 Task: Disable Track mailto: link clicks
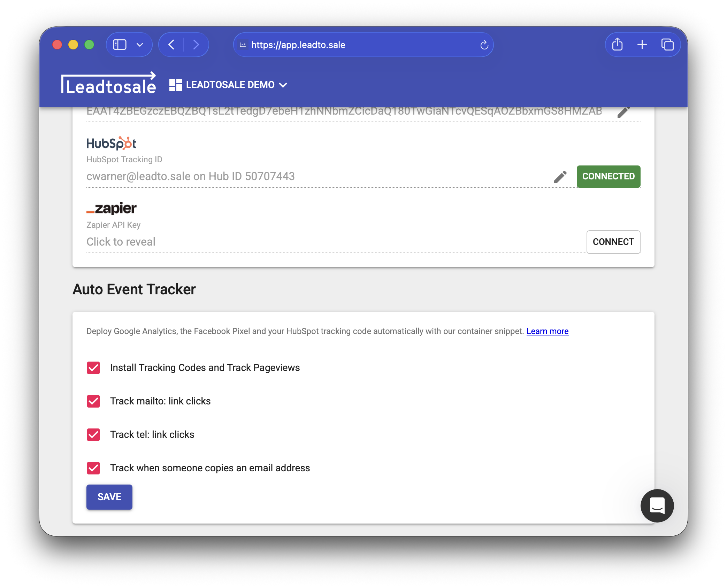point(93,401)
